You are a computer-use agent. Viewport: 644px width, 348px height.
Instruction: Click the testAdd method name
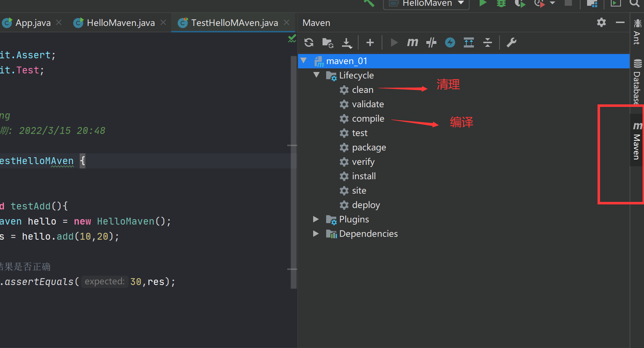31,206
